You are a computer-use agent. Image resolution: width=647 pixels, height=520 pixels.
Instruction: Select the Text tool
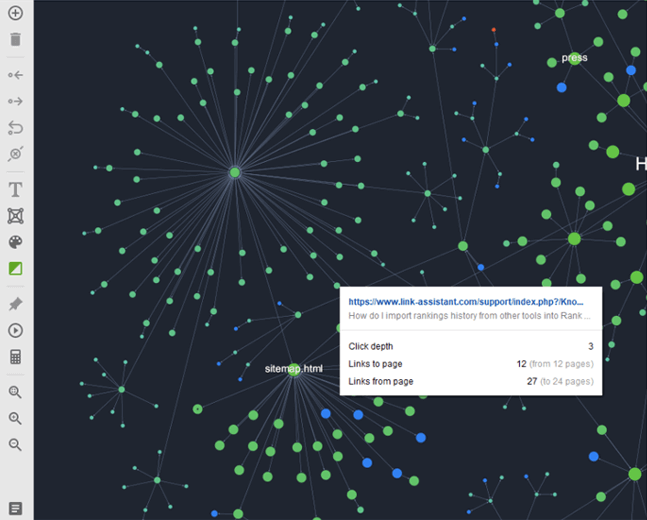(15, 189)
